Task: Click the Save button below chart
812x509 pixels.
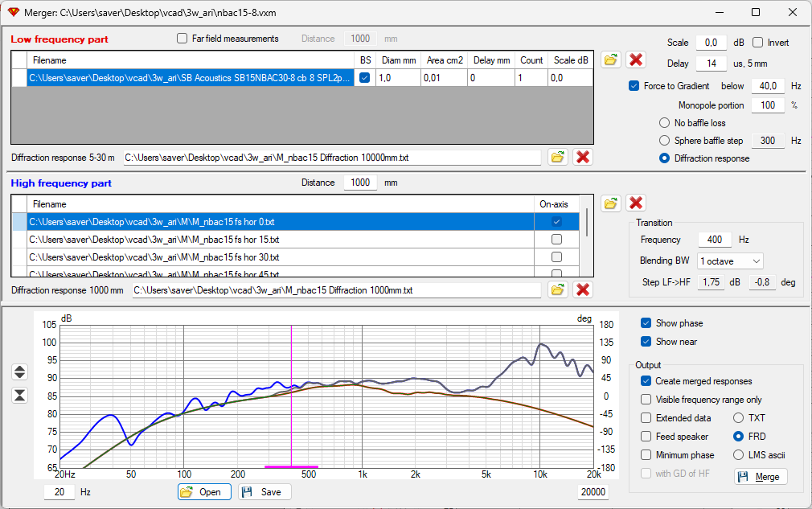Action: [265, 492]
